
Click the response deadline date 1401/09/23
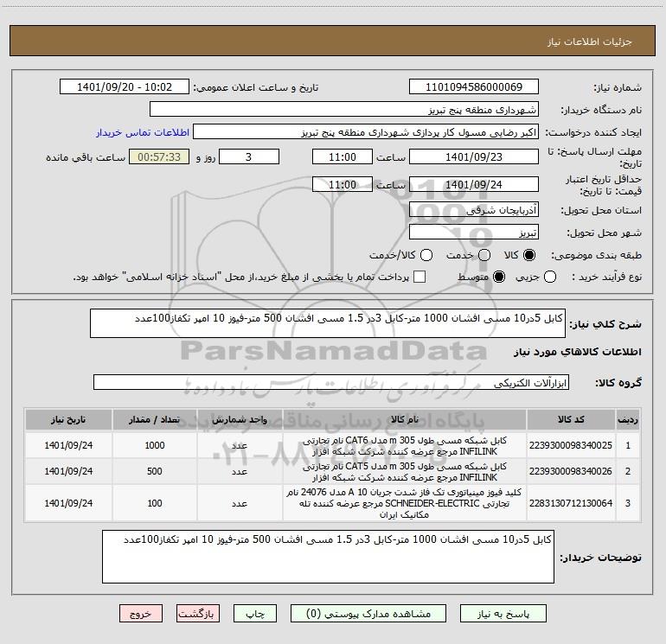474,157
